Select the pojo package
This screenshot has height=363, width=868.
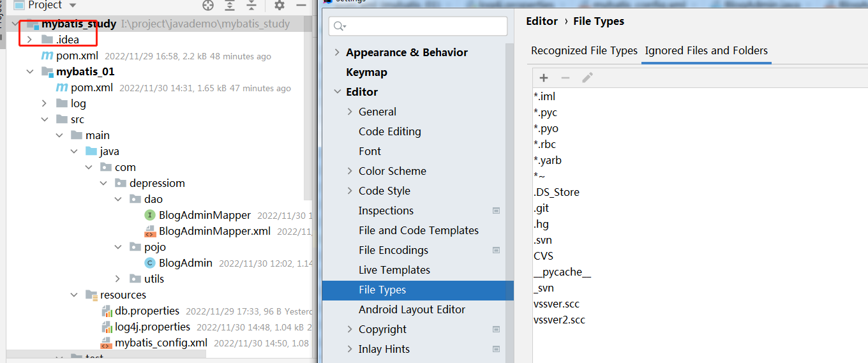click(x=155, y=247)
